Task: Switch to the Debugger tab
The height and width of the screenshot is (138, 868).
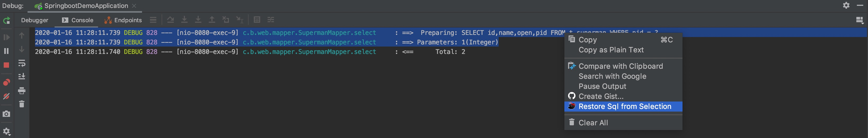Action: [x=34, y=20]
